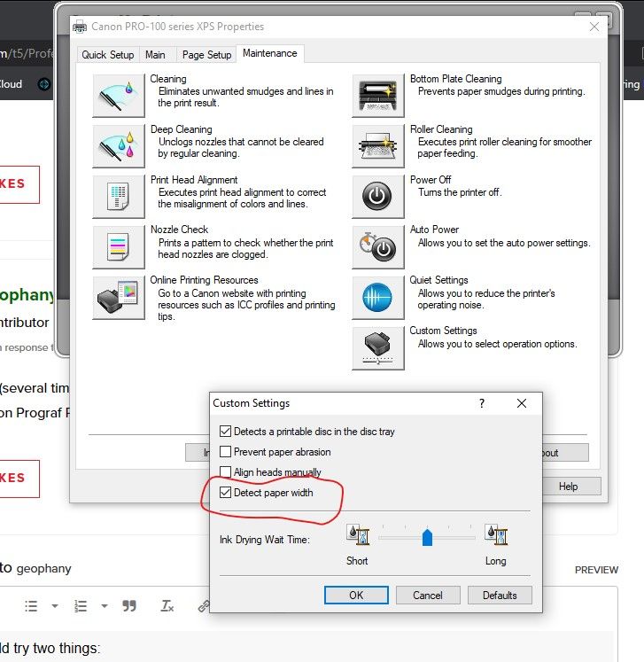Image resolution: width=644 pixels, height=662 pixels.
Task: Open Print Head Alignment icon
Action: pos(119,197)
